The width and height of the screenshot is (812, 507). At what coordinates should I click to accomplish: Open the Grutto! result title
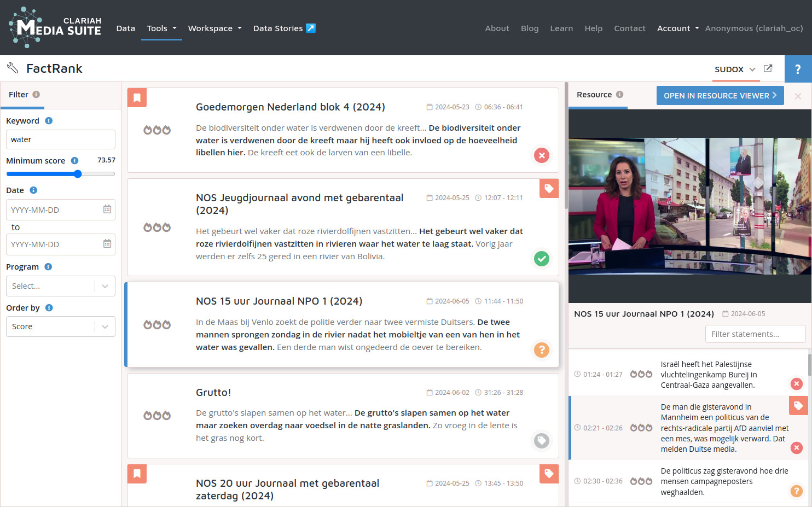pos(213,393)
